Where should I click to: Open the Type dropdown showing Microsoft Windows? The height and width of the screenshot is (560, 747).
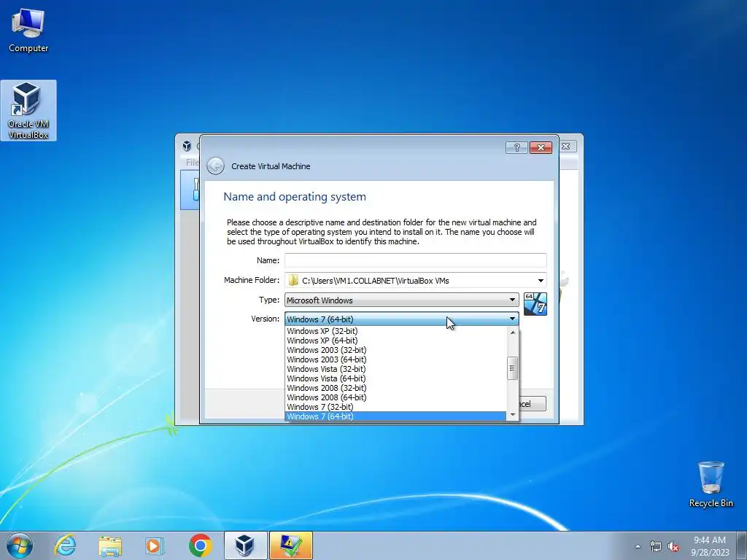click(402, 300)
